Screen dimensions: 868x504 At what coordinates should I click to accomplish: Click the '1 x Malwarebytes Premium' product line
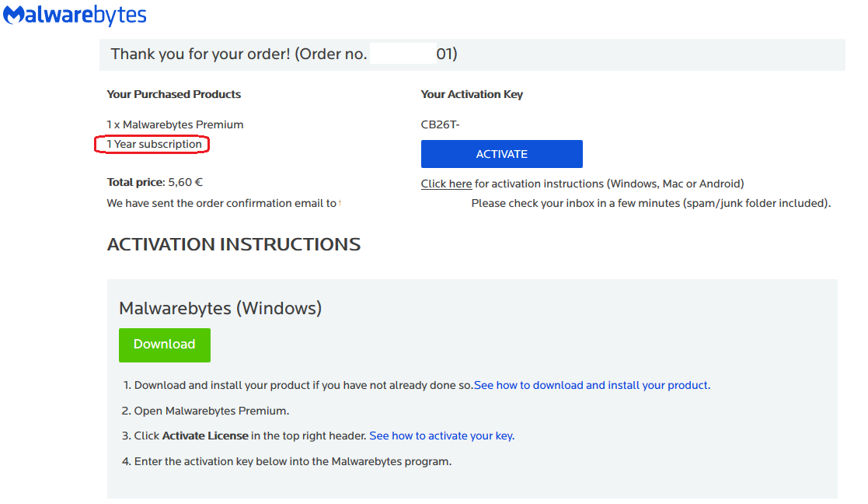[x=175, y=124]
